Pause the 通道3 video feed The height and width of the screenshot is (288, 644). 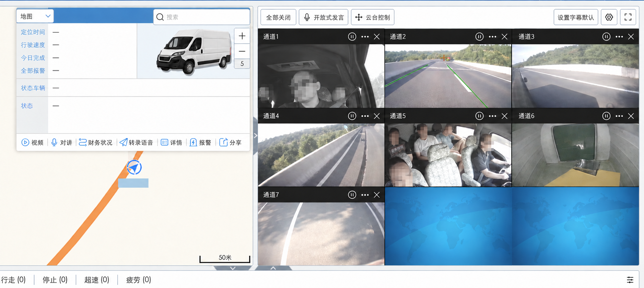point(606,36)
